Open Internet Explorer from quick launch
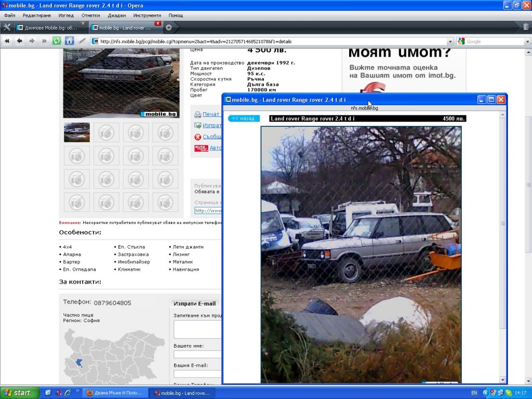Screen dimensions: 532x399 pos(68,393)
